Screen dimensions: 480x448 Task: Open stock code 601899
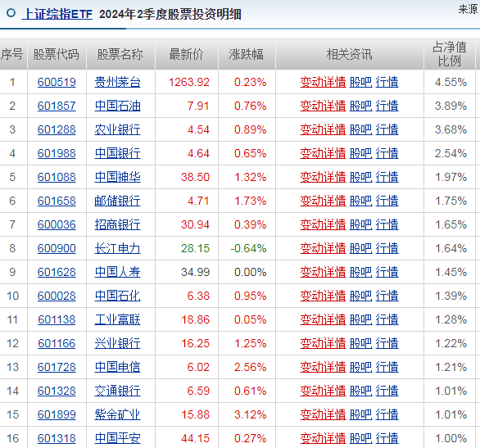57,414
